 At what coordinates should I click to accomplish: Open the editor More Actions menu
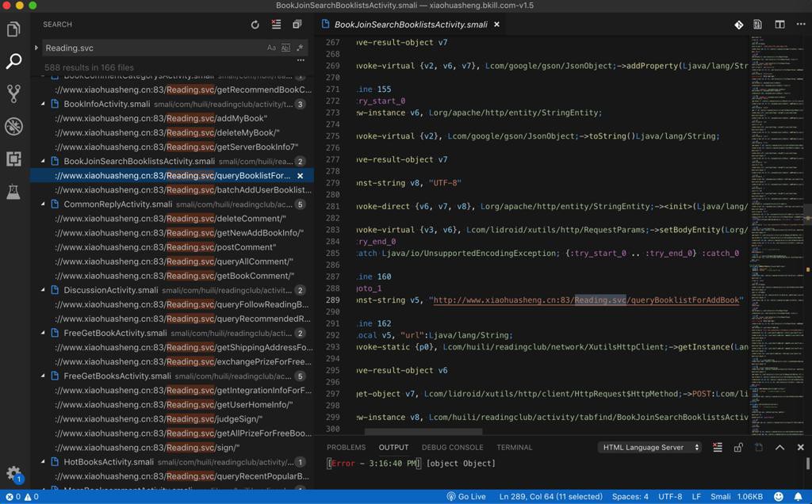[801, 25]
